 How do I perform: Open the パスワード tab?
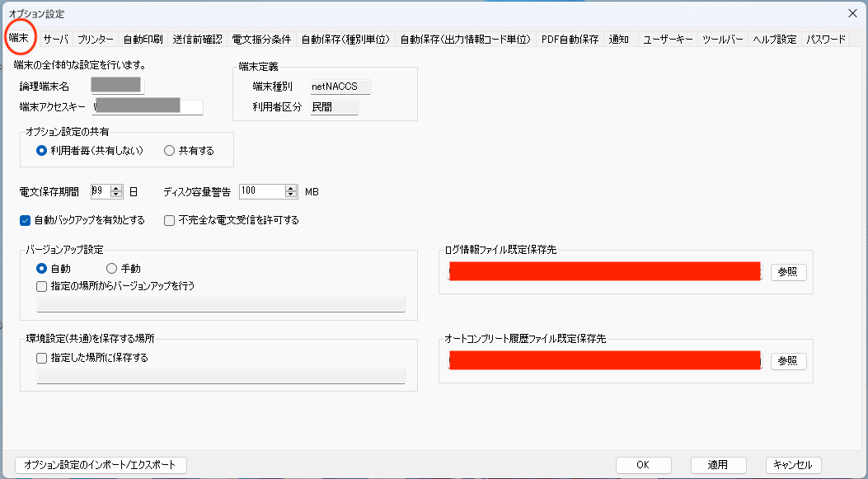[x=825, y=38]
